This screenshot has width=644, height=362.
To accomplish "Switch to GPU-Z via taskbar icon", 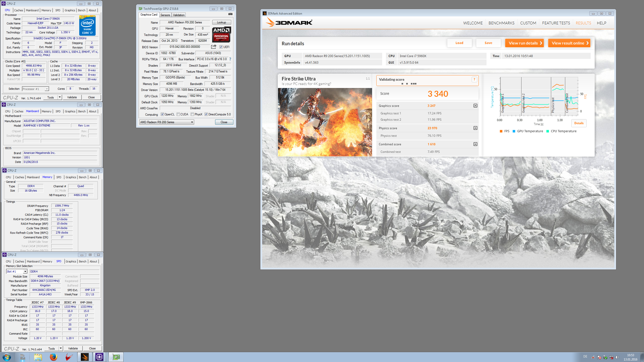I will click(x=116, y=357).
